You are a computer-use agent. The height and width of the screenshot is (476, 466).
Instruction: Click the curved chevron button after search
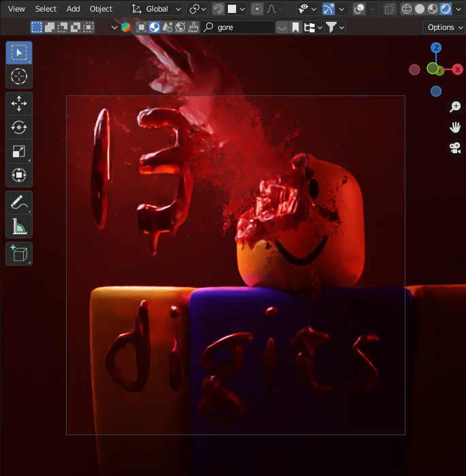coord(282,27)
